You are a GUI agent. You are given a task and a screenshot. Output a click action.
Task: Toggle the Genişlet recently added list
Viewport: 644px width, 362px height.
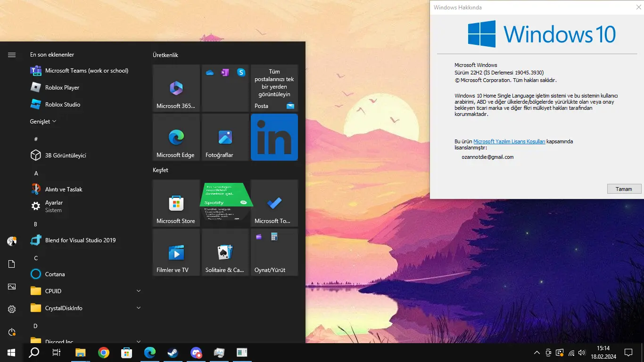(43, 122)
